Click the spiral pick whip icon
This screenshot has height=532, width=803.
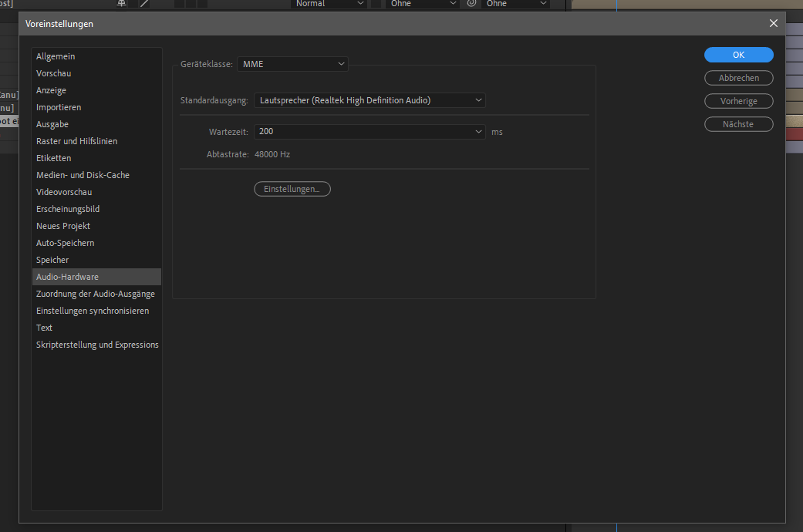471,3
